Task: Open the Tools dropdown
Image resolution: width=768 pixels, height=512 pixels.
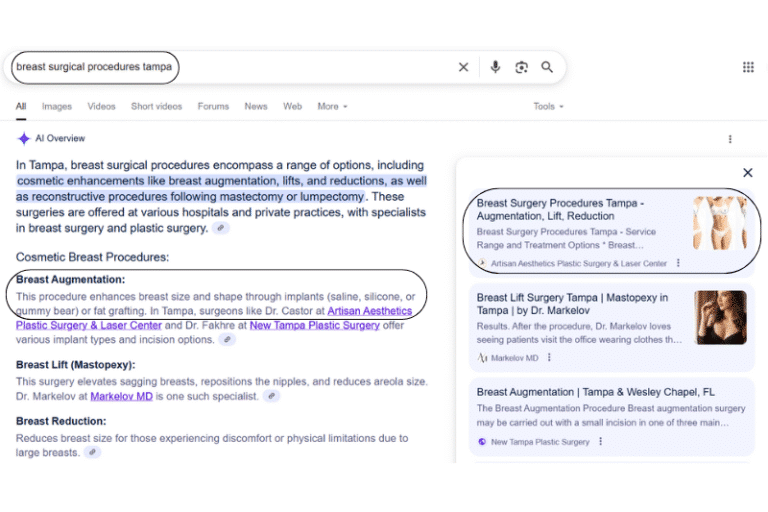Action: (548, 106)
